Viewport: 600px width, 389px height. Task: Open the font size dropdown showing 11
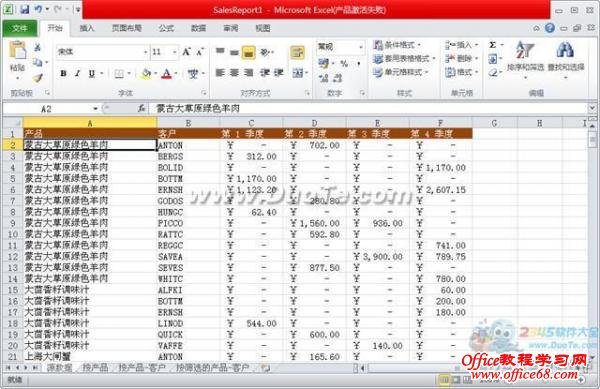(174, 52)
